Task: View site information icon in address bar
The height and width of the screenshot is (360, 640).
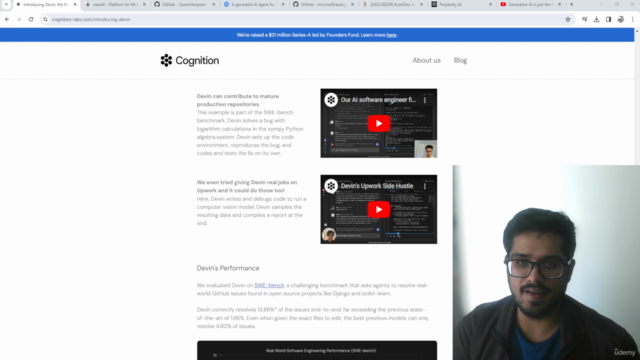Action: tap(45, 19)
